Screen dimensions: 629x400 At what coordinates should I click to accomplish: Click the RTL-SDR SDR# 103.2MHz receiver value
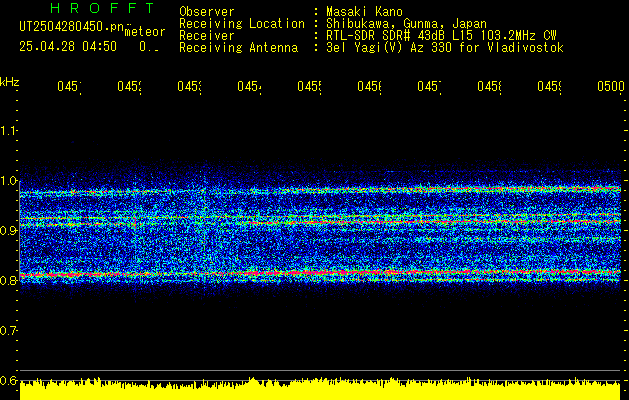(x=441, y=36)
